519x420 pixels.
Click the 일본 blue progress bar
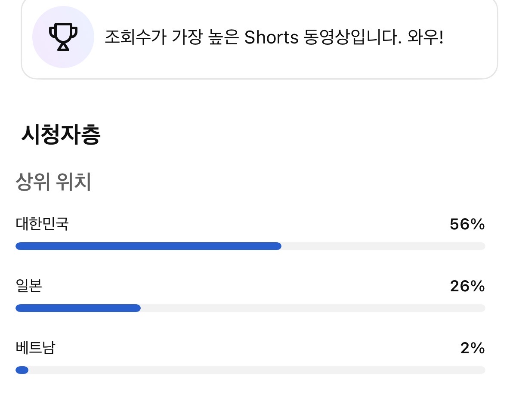(x=78, y=308)
